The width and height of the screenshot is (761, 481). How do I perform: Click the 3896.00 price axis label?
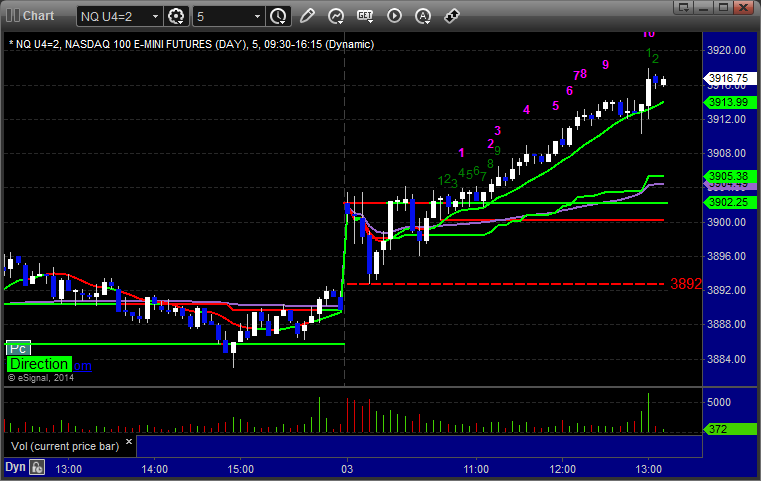pyautogui.click(x=727, y=256)
